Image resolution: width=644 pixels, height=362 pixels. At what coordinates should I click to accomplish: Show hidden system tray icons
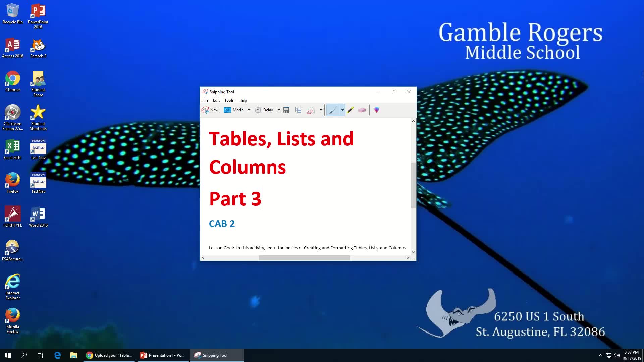(601, 355)
